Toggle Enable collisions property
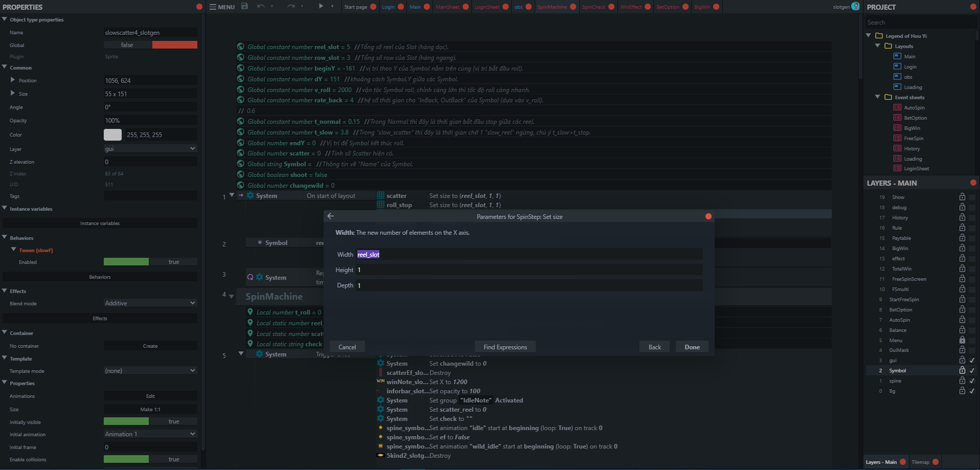Screen dimensions: 980x470 [x=150, y=459]
